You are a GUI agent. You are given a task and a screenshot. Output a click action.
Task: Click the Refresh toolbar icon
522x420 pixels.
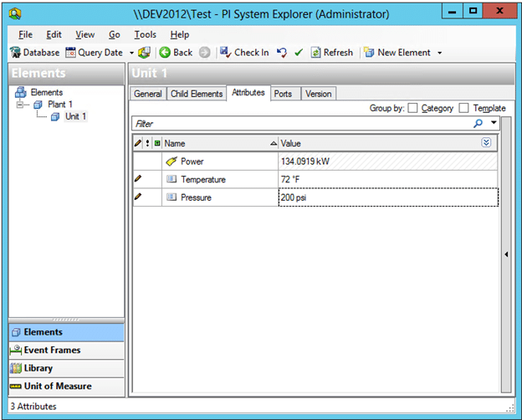point(315,53)
